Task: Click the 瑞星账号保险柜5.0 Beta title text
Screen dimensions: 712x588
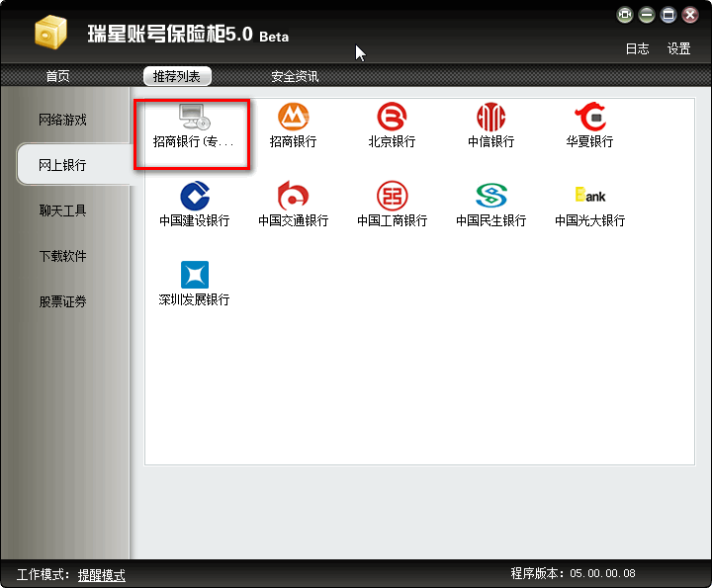Action: click(188, 34)
